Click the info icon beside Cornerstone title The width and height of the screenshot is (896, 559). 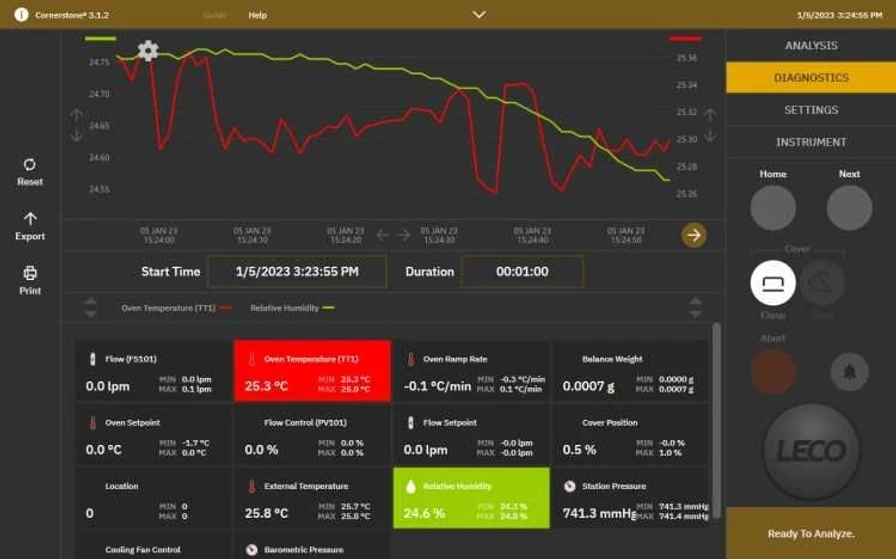pyautogui.click(x=21, y=15)
